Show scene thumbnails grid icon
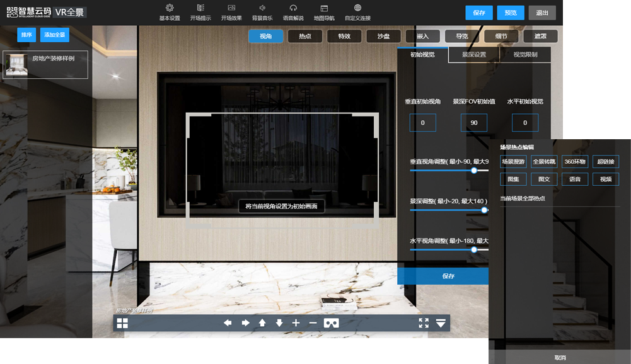The image size is (631, 364). pyautogui.click(x=122, y=323)
